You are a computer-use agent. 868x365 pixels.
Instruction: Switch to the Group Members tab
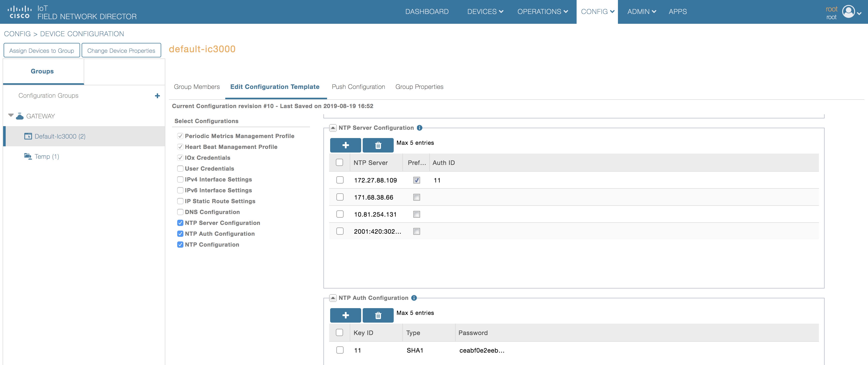197,87
